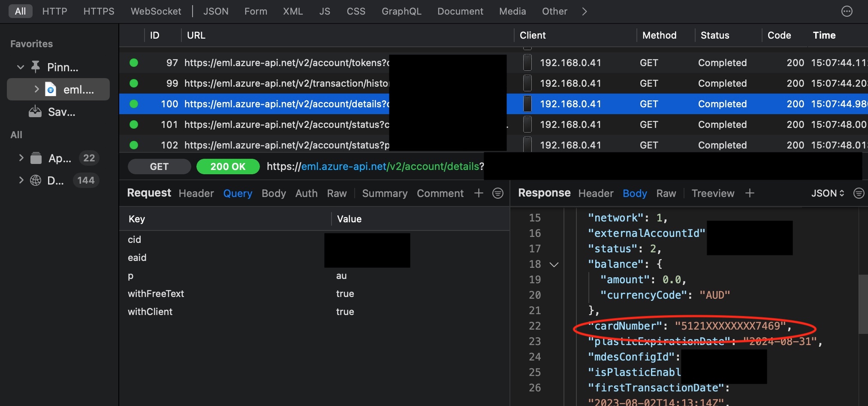Screen dimensions: 868x406
Task: Sort by the Time column header
Action: (824, 35)
